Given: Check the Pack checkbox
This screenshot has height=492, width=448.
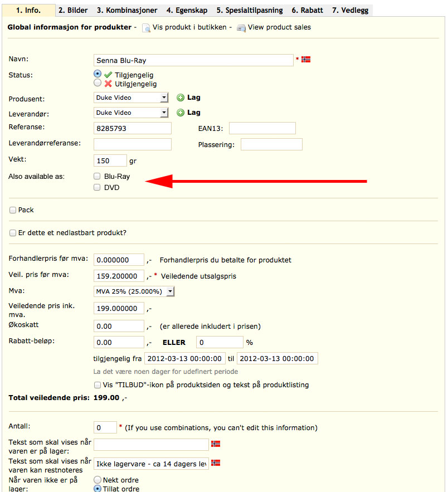Looking at the screenshot, I should (13, 210).
